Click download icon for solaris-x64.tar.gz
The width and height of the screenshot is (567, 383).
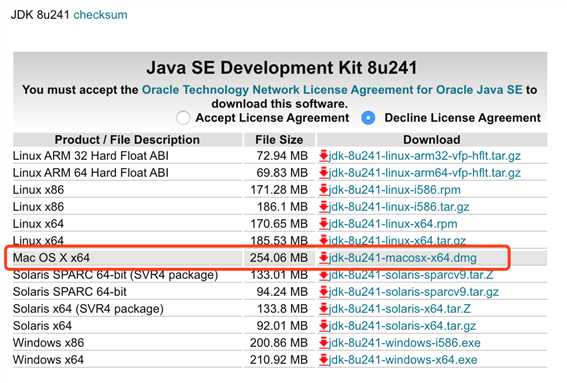click(x=324, y=326)
